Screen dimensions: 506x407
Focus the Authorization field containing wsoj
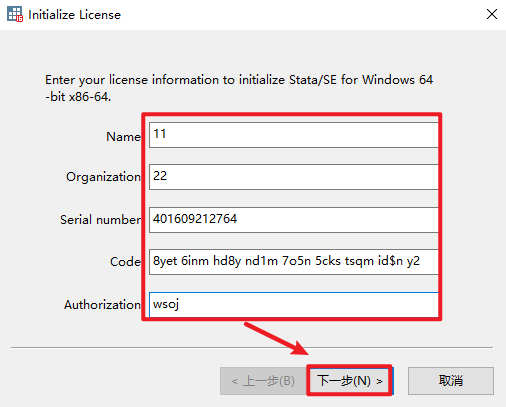tap(294, 305)
